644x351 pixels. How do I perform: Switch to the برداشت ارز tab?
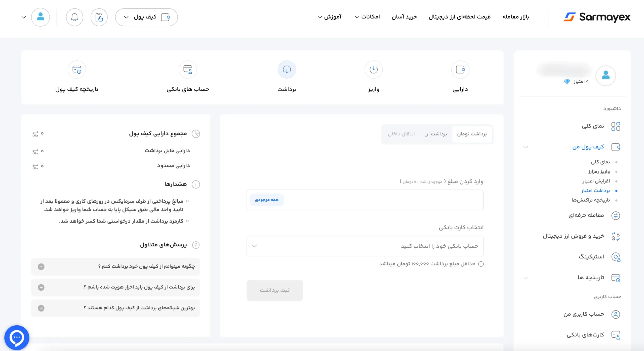[436, 134]
